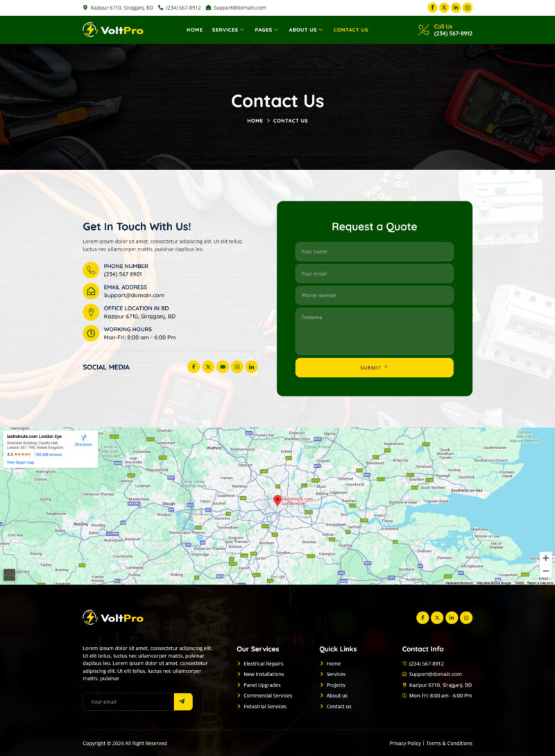Click the VoltPro logo in header

112,30
